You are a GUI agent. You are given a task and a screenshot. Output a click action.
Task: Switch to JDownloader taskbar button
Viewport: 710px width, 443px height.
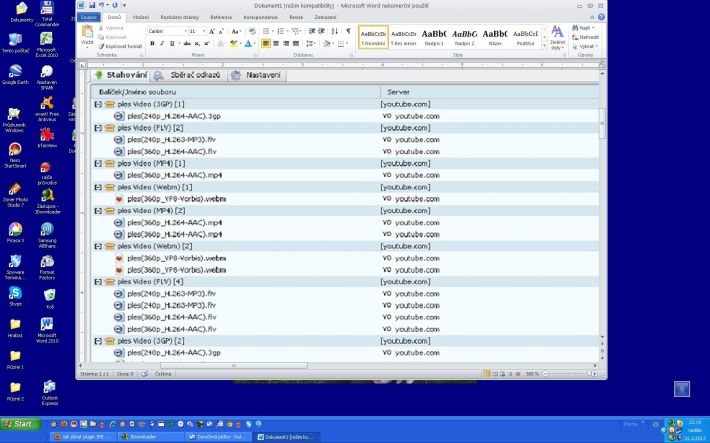(x=149, y=437)
